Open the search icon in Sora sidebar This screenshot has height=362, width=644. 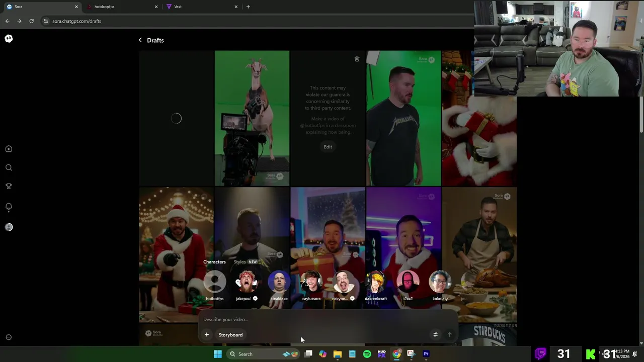coord(9,167)
